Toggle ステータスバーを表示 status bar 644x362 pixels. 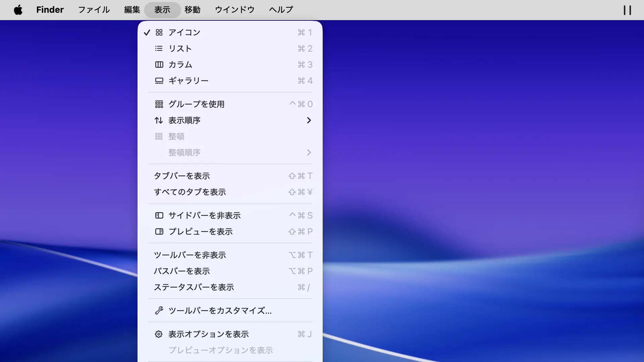[194, 287]
